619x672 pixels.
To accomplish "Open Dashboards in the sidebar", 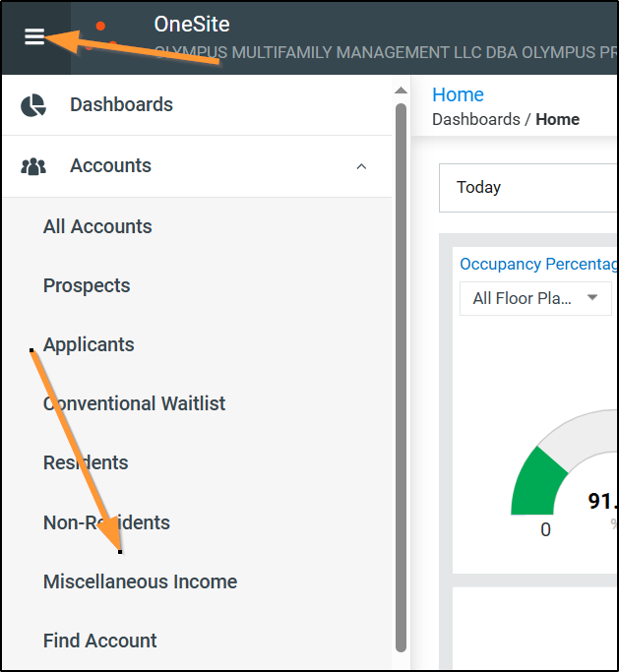I will [x=121, y=105].
